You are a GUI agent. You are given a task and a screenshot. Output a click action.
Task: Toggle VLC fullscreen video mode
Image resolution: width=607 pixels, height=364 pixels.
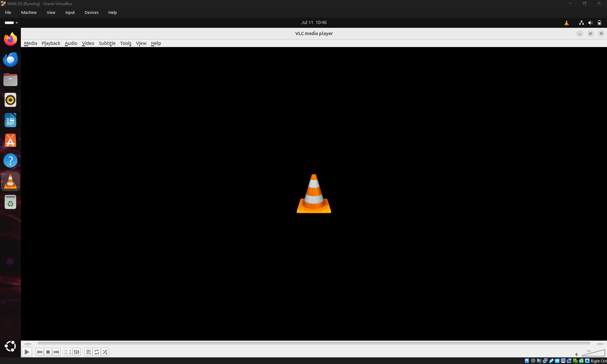click(x=68, y=352)
